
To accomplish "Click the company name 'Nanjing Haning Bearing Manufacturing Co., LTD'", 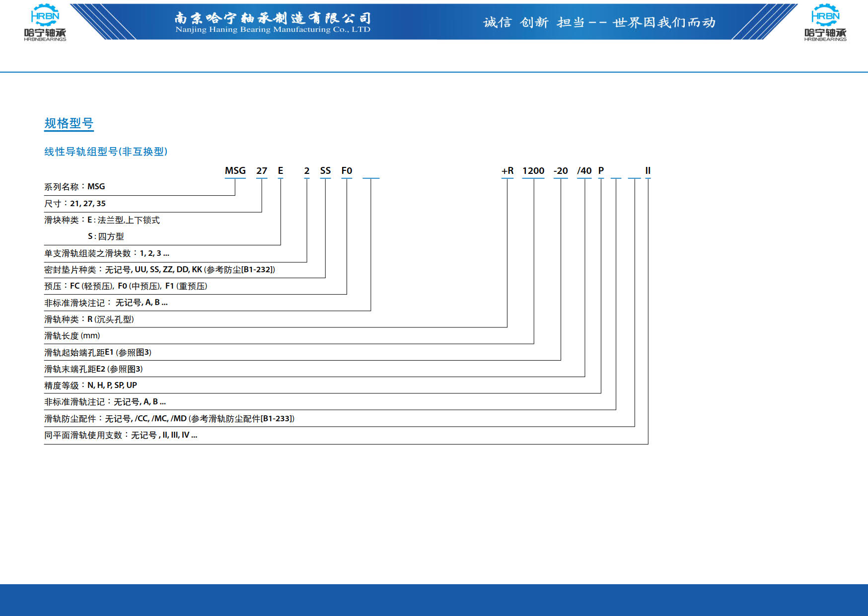I will pos(273,30).
